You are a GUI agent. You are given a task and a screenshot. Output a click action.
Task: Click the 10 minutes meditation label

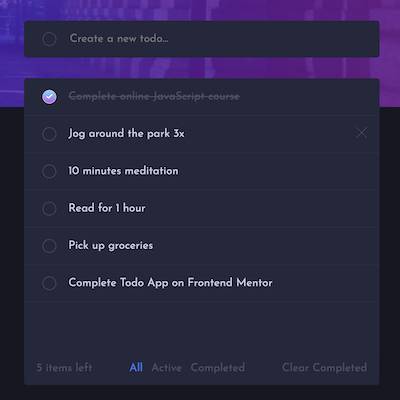pos(123,171)
